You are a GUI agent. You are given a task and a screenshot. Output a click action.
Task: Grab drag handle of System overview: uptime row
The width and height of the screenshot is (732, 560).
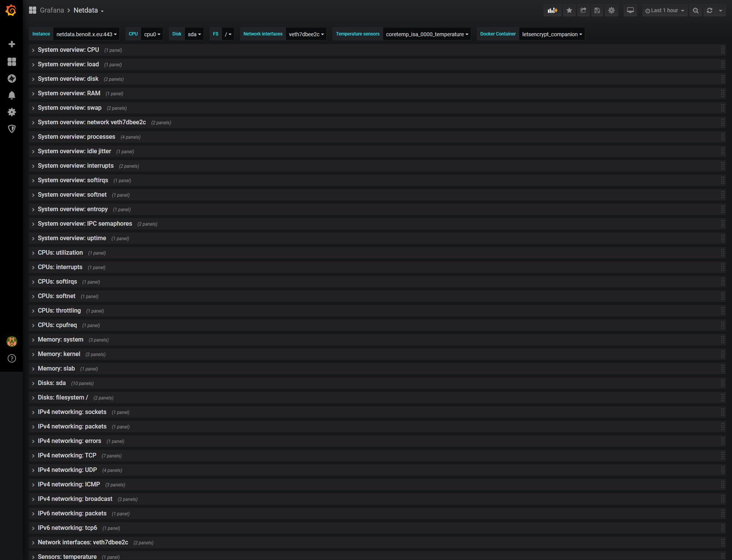pyautogui.click(x=723, y=238)
